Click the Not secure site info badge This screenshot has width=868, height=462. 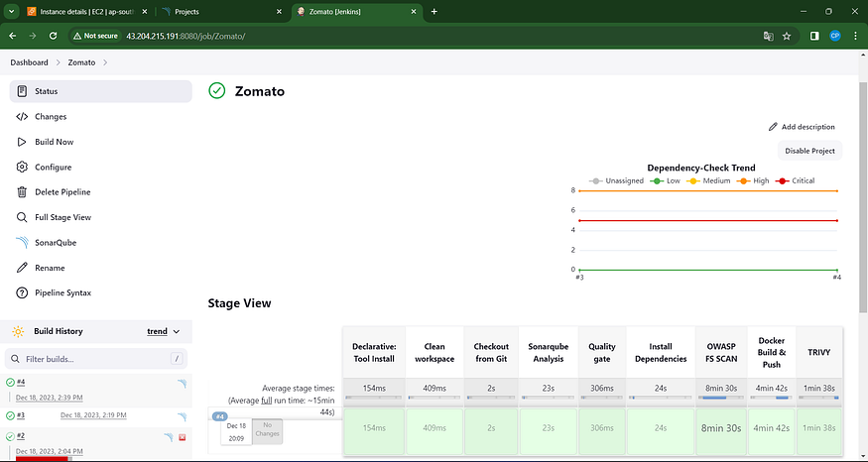pyautogui.click(x=95, y=36)
